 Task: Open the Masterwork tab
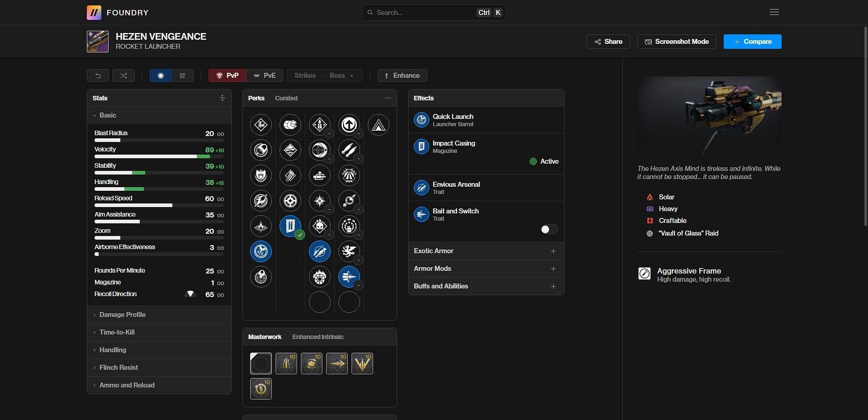pos(265,337)
